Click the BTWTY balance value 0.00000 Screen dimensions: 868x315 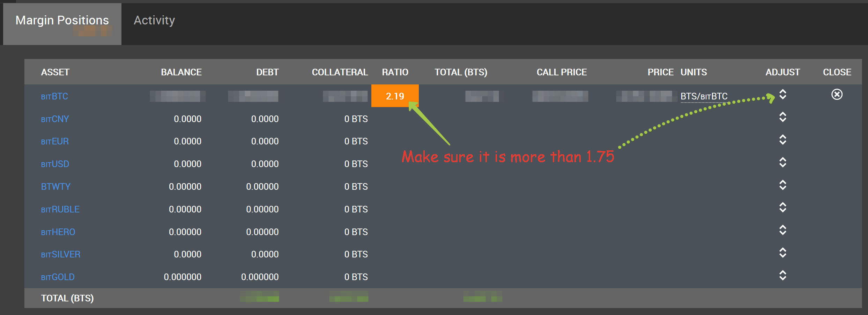185,187
